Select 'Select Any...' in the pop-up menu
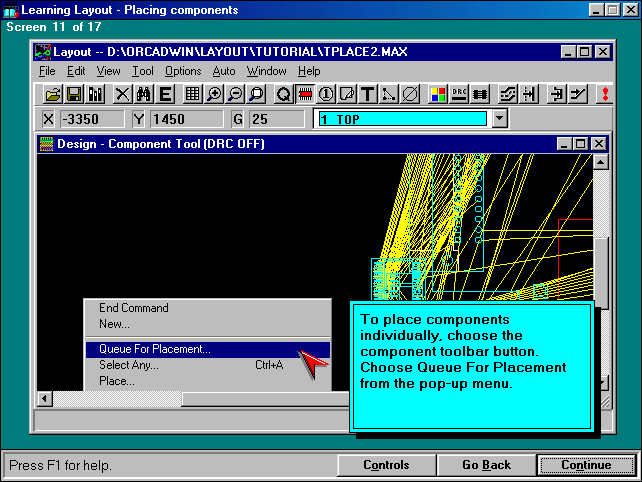This screenshot has width=642, height=482. [x=129, y=365]
